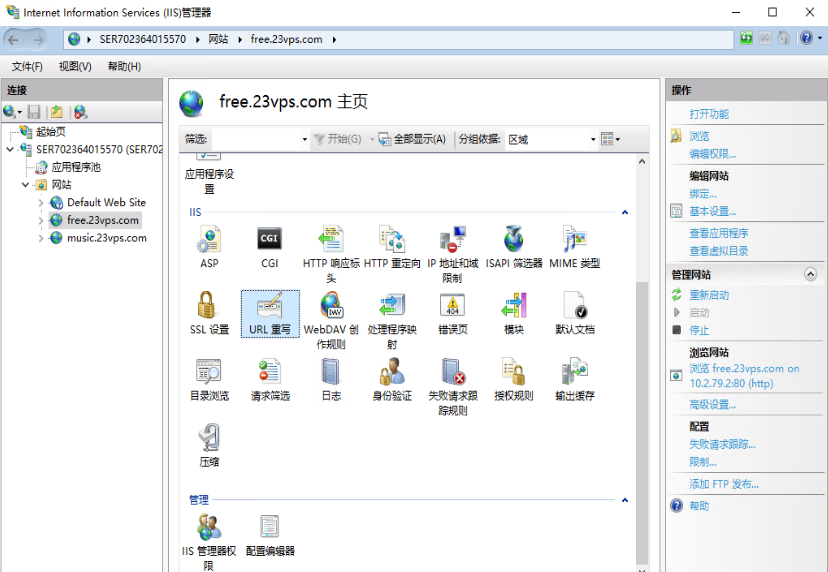Click inside the 筛选 filter input field
Viewport: 828px width, 572px height.
pos(256,139)
